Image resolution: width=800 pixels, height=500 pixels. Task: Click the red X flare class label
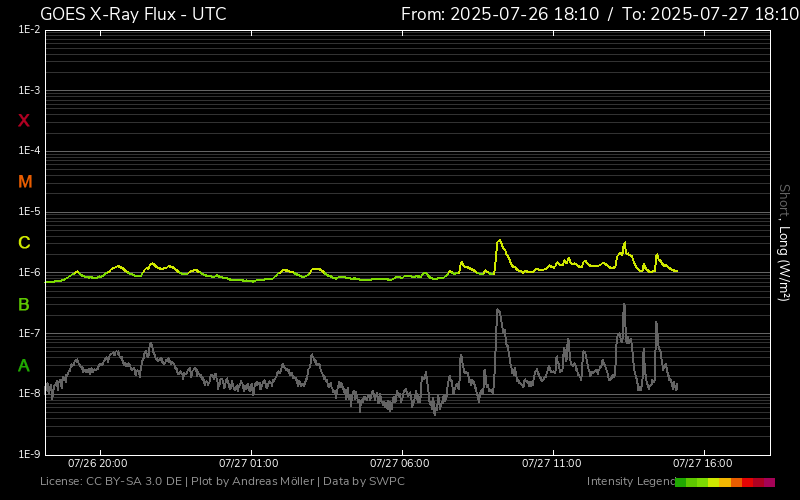click(24, 121)
